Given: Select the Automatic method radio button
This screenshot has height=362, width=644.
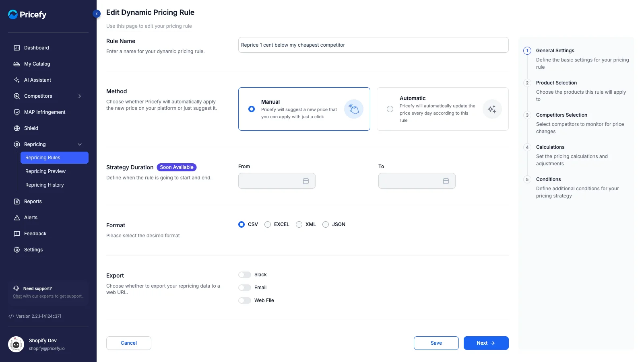Looking at the screenshot, I should [x=390, y=109].
